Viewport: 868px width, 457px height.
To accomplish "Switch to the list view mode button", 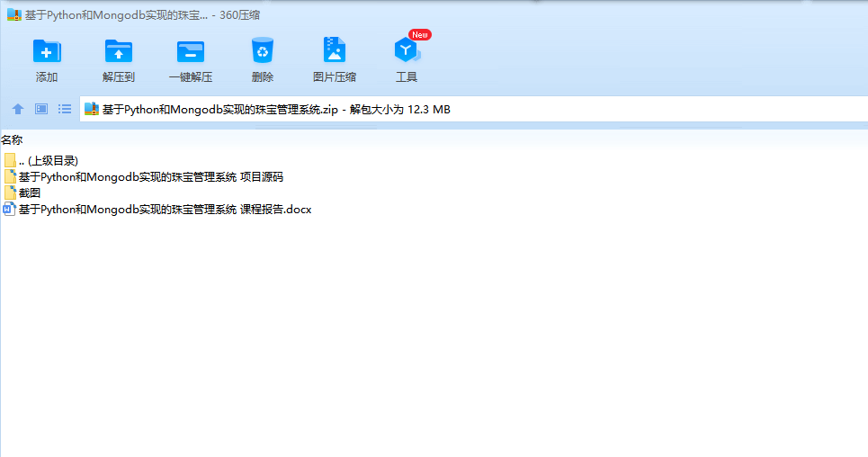I will 65,109.
